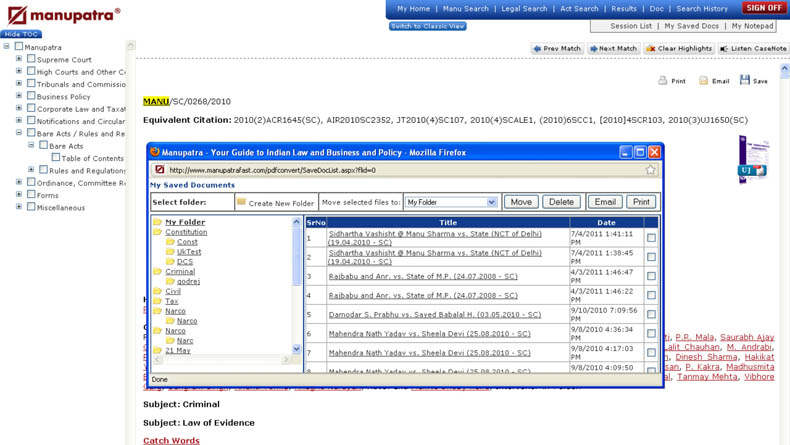Expand the Tribunals and Commissions node
790x445 pixels.
[19, 83]
